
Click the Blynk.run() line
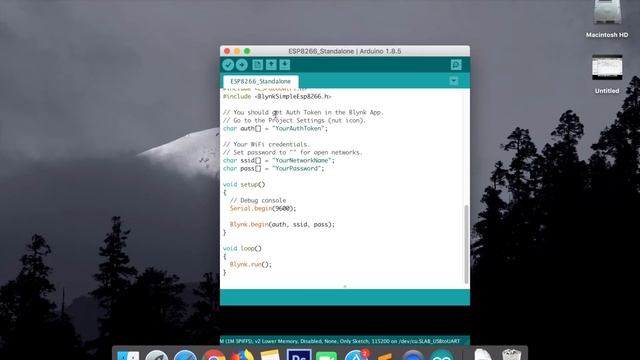(250, 264)
